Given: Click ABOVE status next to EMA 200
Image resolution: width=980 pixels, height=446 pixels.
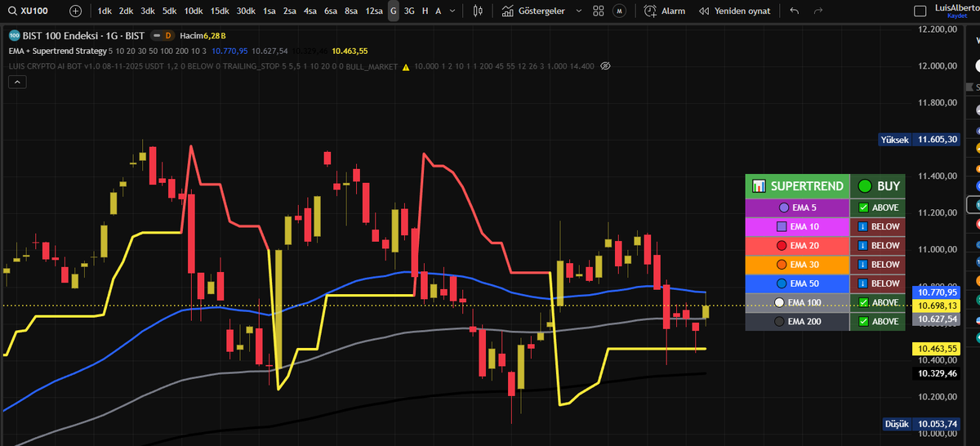Looking at the screenshot, I should 878,321.
